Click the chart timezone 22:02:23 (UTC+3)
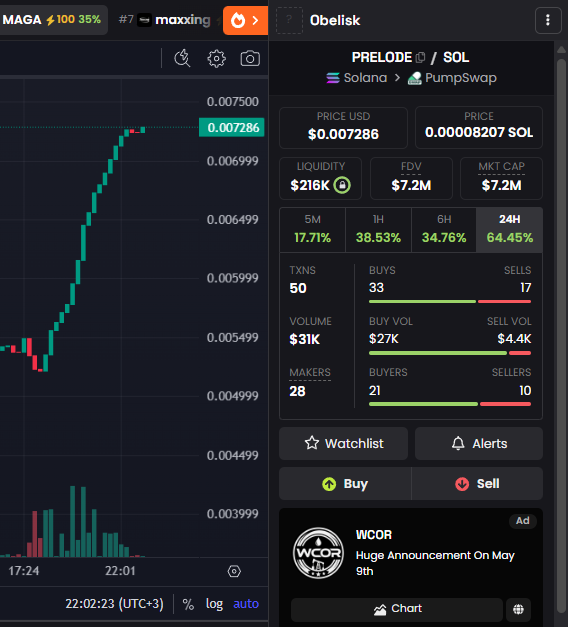The height and width of the screenshot is (627, 568). click(x=114, y=603)
